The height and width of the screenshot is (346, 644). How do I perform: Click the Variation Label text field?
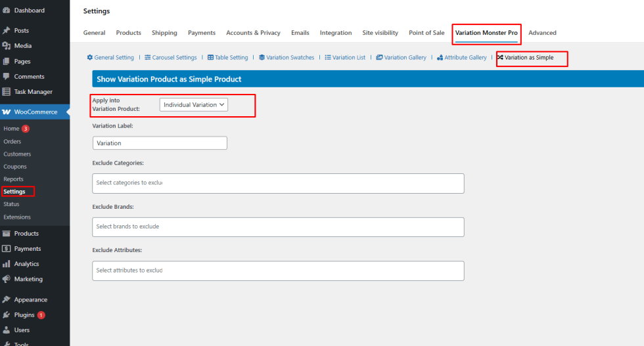160,143
